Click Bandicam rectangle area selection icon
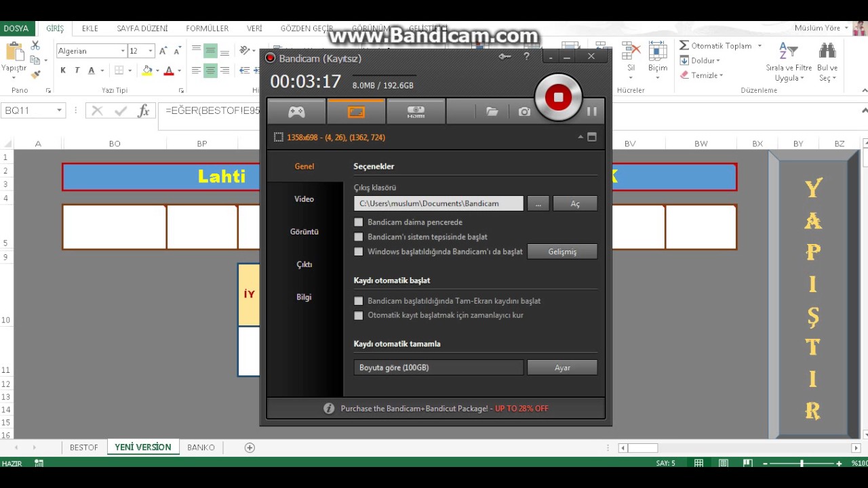 coord(278,137)
